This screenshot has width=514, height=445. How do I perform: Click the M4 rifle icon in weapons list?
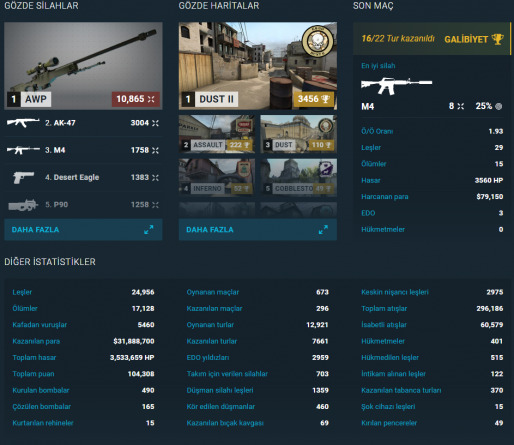tap(23, 150)
